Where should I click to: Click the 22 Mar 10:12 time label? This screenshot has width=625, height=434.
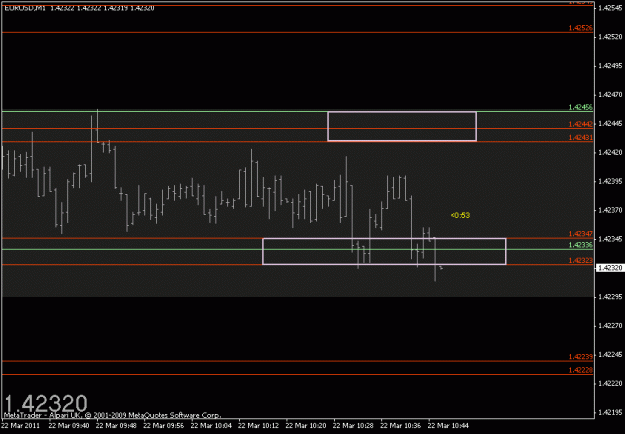coord(258,426)
